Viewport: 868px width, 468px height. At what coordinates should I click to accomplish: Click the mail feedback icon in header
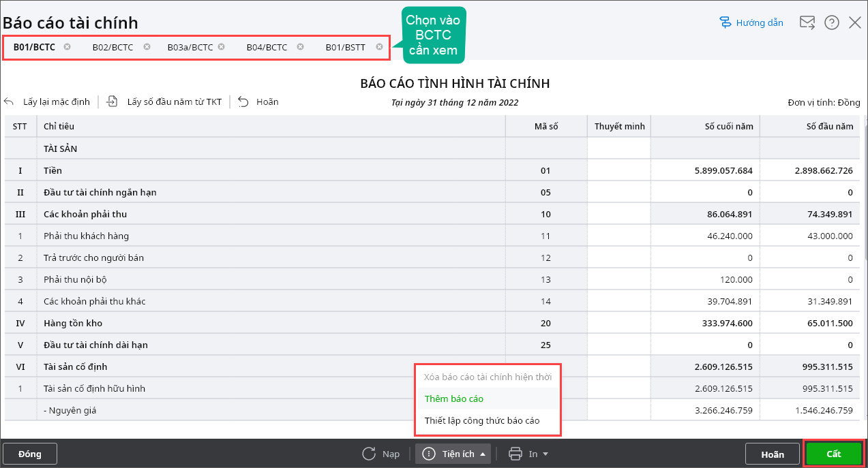pyautogui.click(x=807, y=22)
